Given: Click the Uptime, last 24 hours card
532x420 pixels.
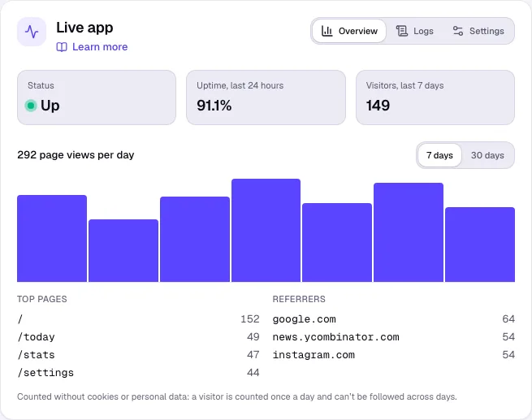Looking at the screenshot, I should [266, 97].
